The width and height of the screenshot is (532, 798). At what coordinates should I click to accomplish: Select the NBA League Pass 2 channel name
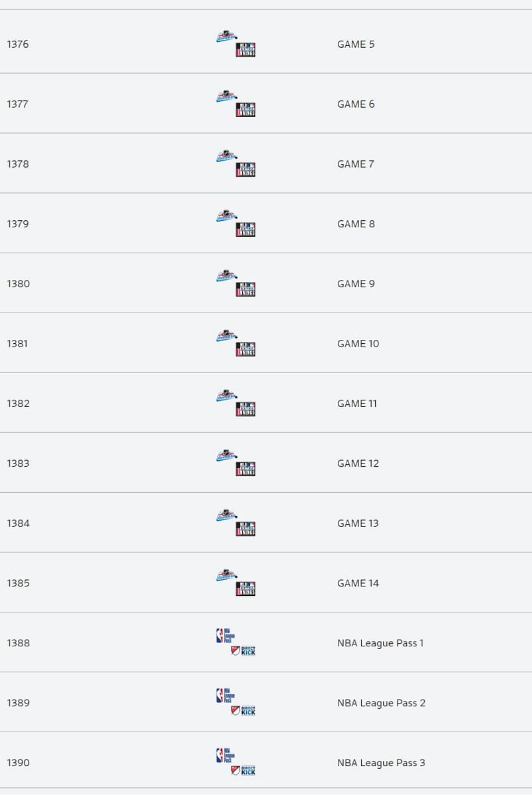pos(381,703)
